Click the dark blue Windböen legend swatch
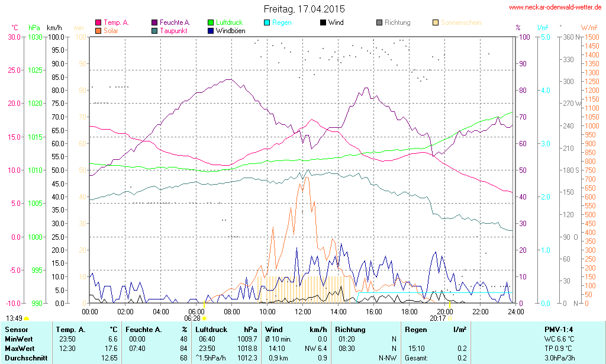Image resolution: width=606 pixels, height=364 pixels. tap(210, 30)
